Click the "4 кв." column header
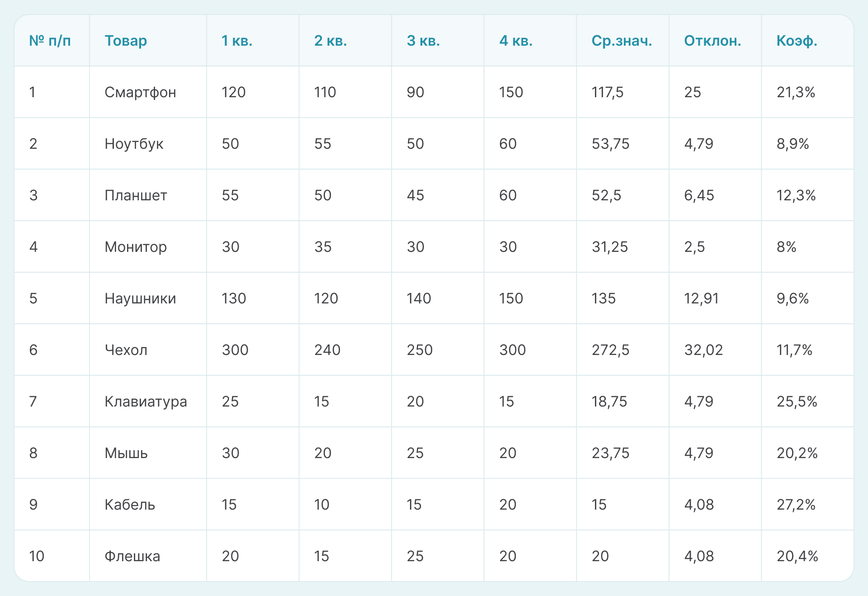The height and width of the screenshot is (596, 868). [x=516, y=41]
